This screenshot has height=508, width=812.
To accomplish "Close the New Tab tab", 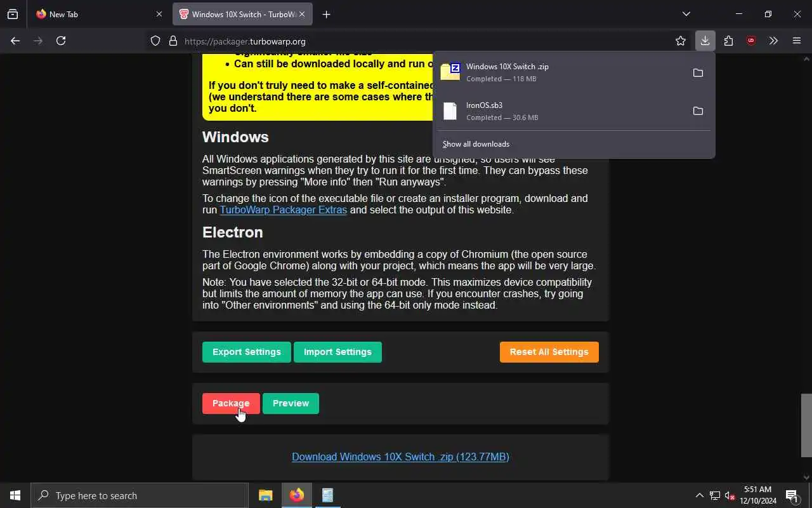I will (x=159, y=14).
